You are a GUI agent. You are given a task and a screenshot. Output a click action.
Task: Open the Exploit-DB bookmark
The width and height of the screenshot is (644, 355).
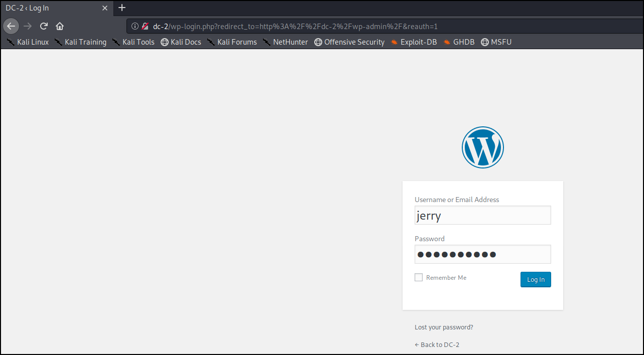(x=414, y=42)
